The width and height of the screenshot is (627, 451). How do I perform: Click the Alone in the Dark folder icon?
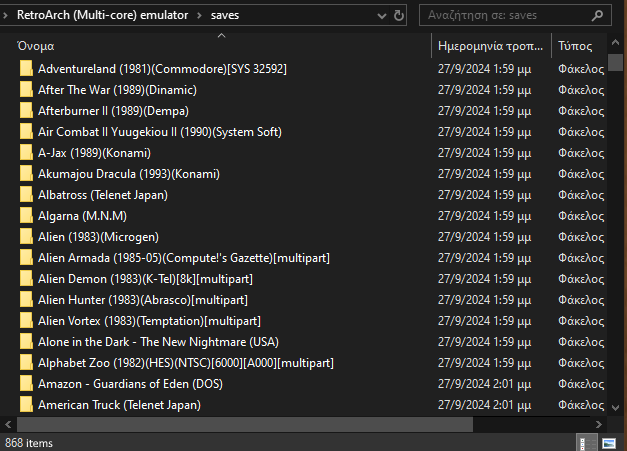(26, 341)
